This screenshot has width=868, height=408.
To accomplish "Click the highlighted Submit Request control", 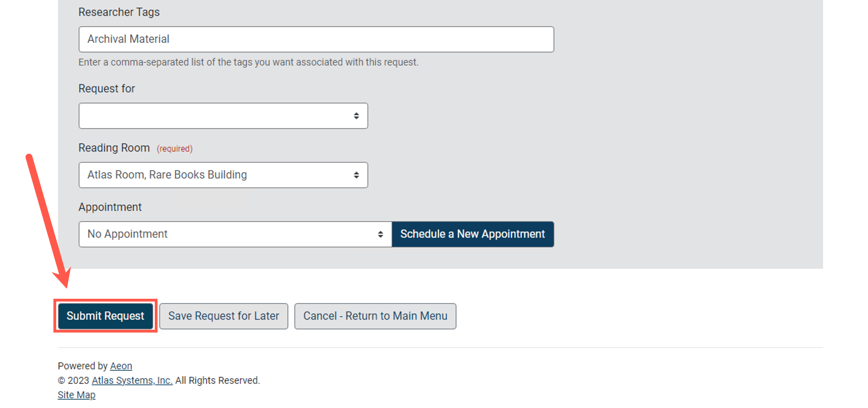I will point(105,316).
